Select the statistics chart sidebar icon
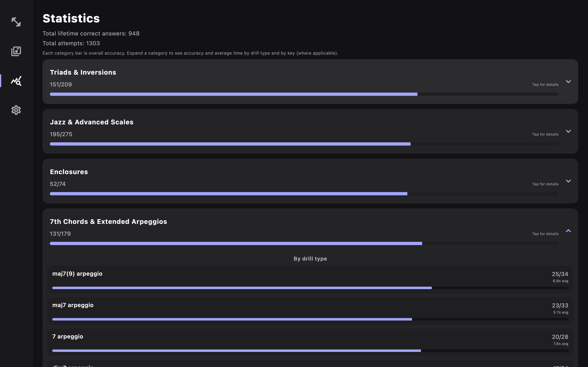 (16, 81)
